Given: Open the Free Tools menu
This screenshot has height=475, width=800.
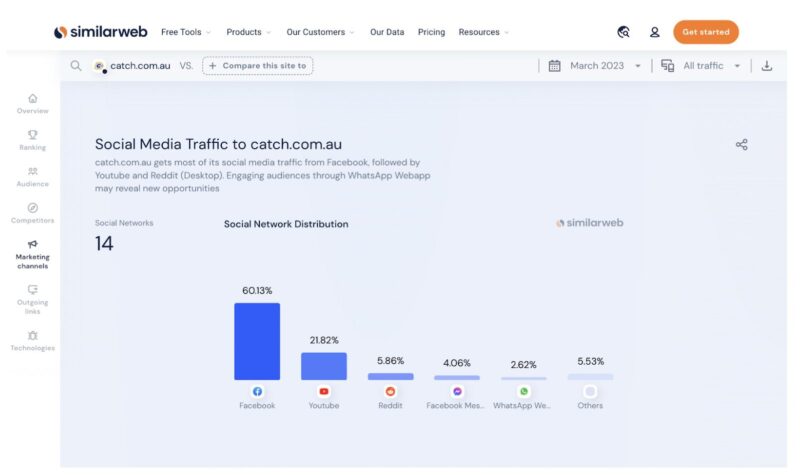Looking at the screenshot, I should coord(186,32).
